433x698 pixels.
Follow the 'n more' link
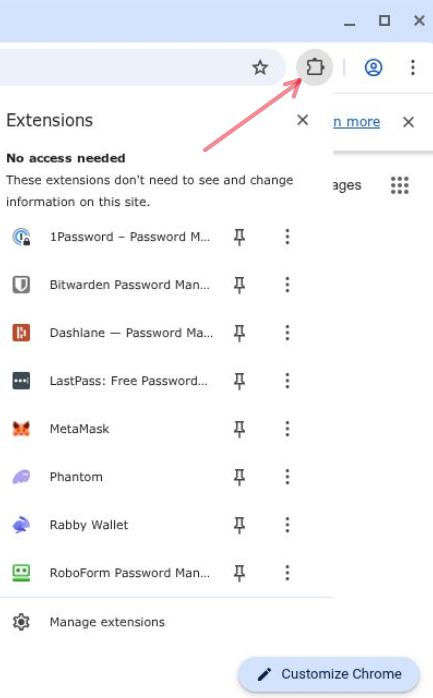coord(356,122)
